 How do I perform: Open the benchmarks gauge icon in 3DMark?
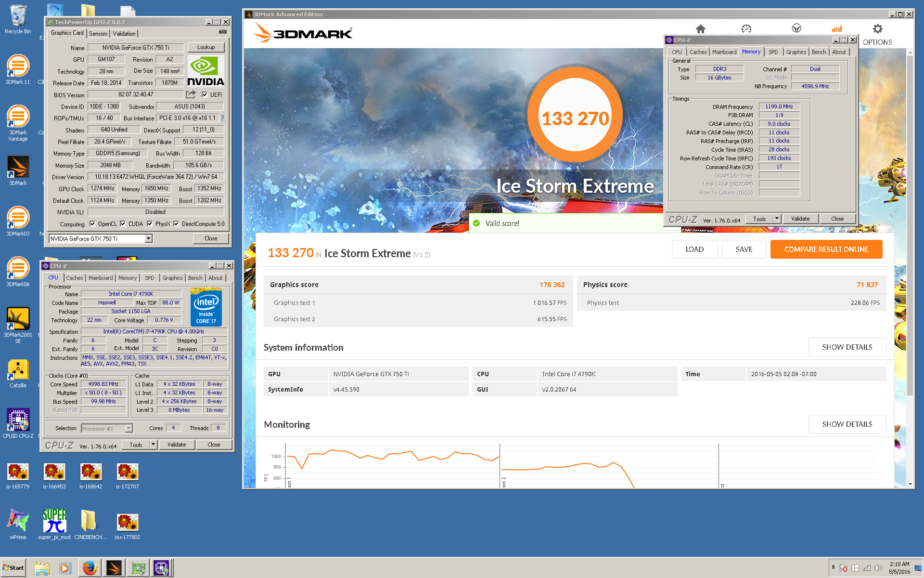pos(746,29)
